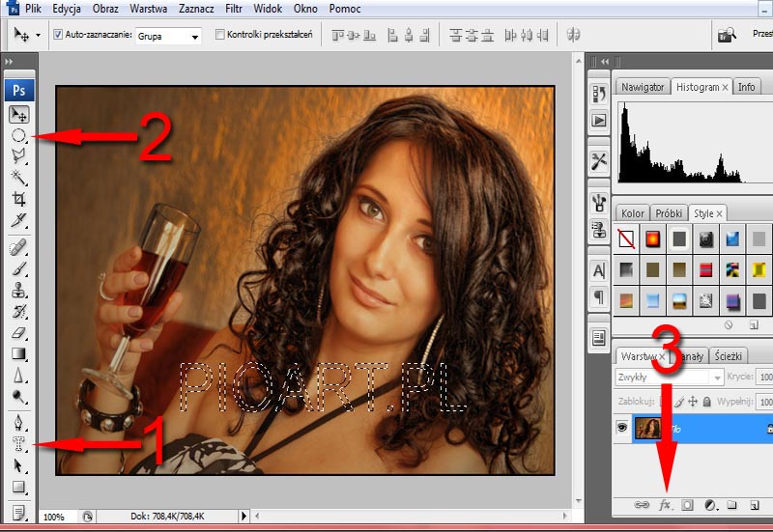Enable the Kontrolki przekształceń checkbox
The image size is (773, 532).
[220, 35]
